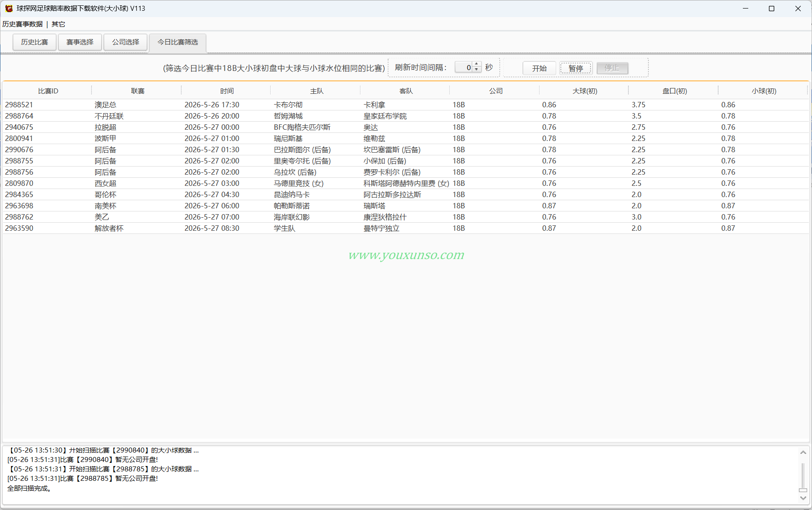Select the row for match 2963590

click(x=406, y=228)
